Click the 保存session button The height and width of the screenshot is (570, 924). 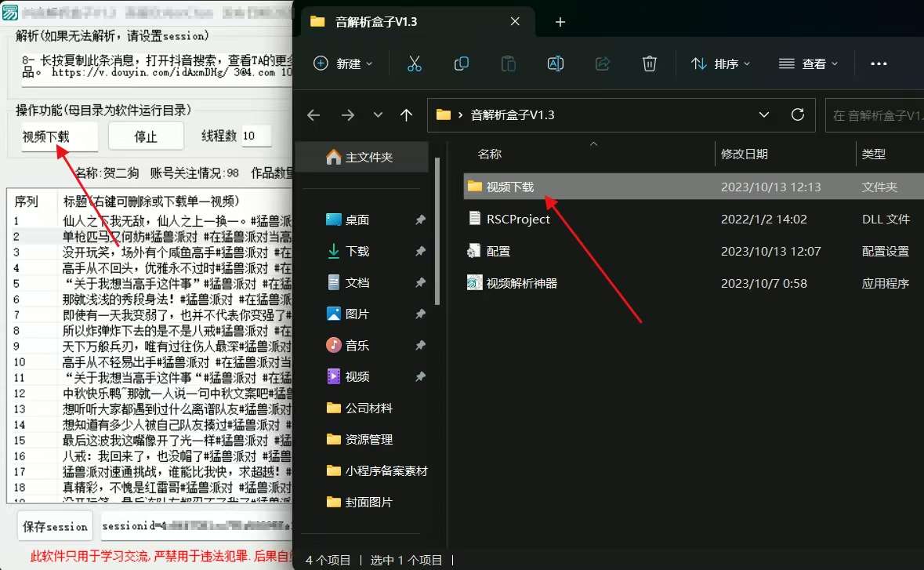pyautogui.click(x=55, y=526)
